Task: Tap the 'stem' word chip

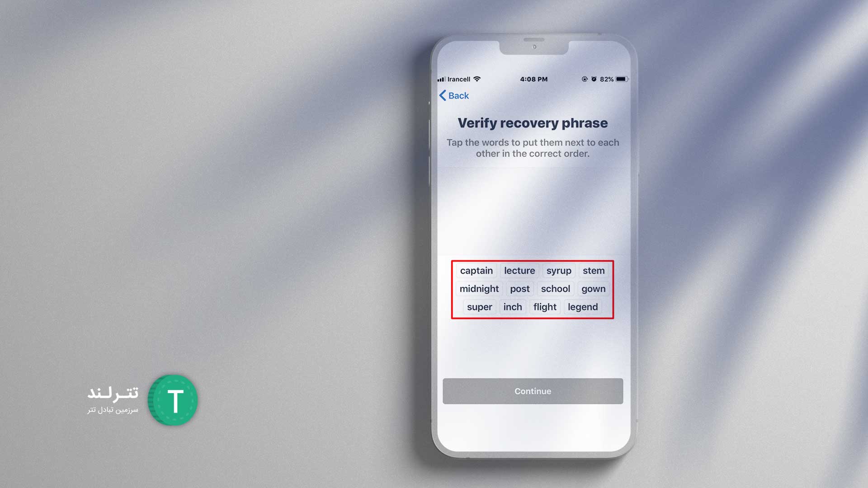Action: 594,271
